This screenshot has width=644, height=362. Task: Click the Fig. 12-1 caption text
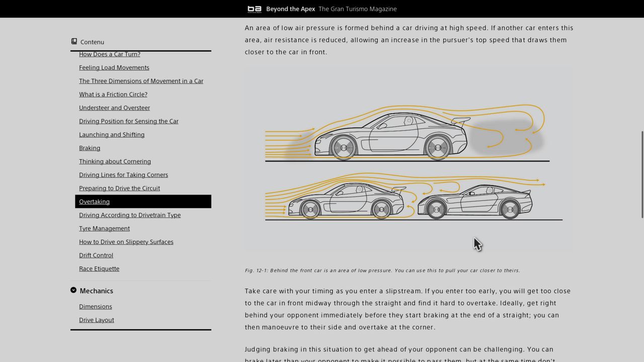tap(382, 270)
